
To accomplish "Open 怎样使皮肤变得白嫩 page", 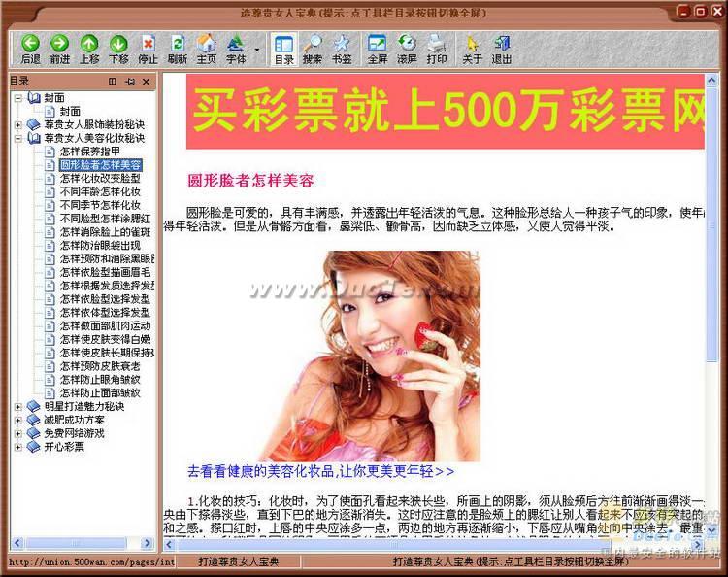I will (x=105, y=340).
